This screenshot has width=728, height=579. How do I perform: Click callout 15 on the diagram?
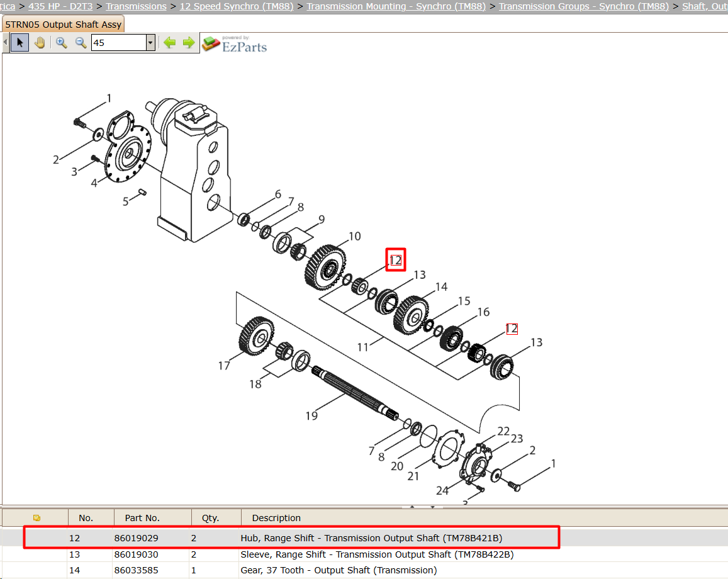pos(464,301)
